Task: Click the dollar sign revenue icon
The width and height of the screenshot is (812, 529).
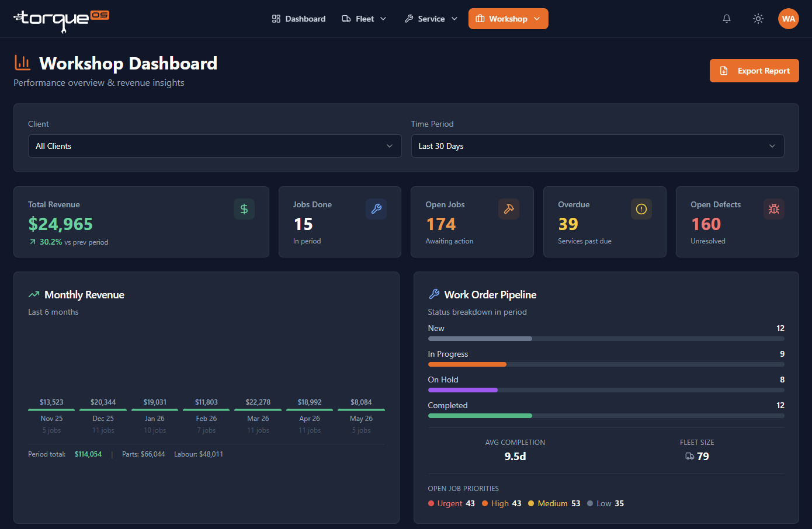Action: [244, 209]
